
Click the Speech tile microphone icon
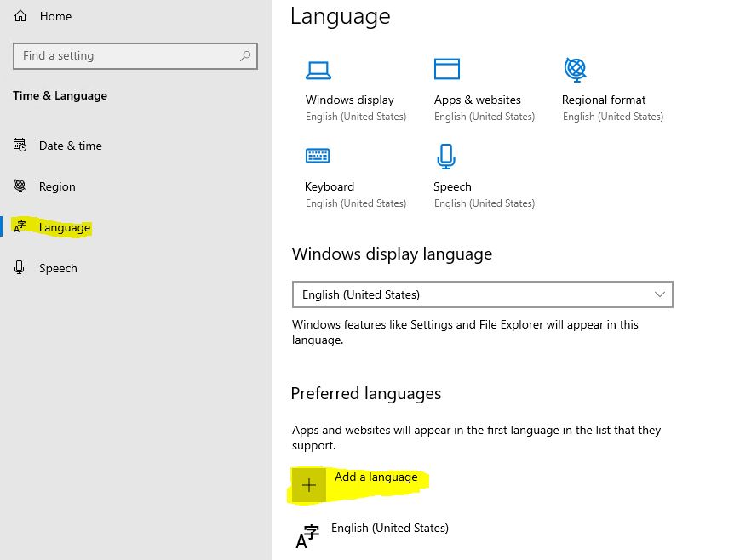446,157
